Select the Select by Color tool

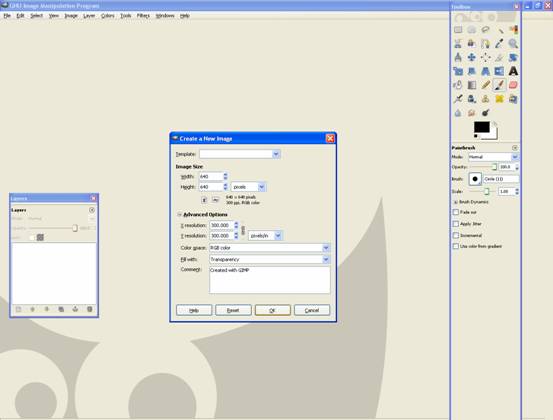pos(513,30)
